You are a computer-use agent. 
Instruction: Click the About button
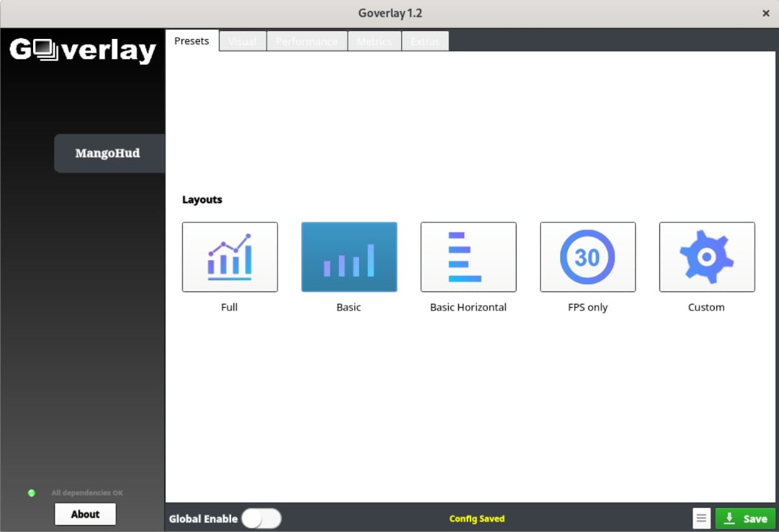click(85, 514)
